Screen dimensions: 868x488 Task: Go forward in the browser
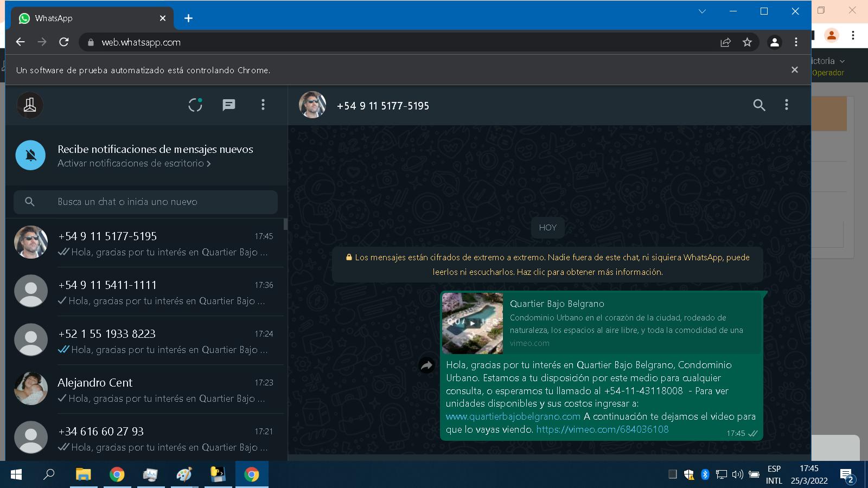[42, 42]
